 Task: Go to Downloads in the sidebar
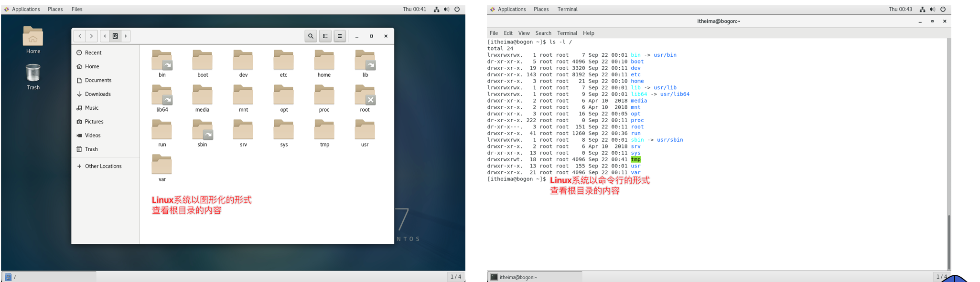click(97, 94)
